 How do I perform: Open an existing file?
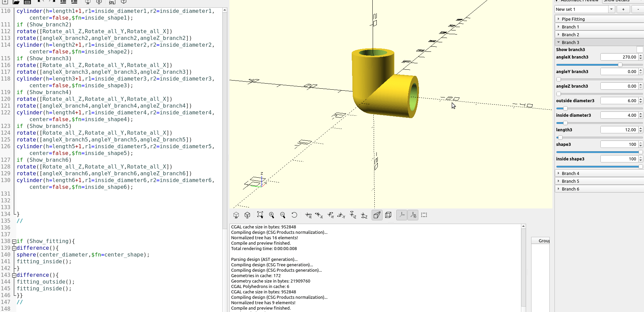coord(16,2)
